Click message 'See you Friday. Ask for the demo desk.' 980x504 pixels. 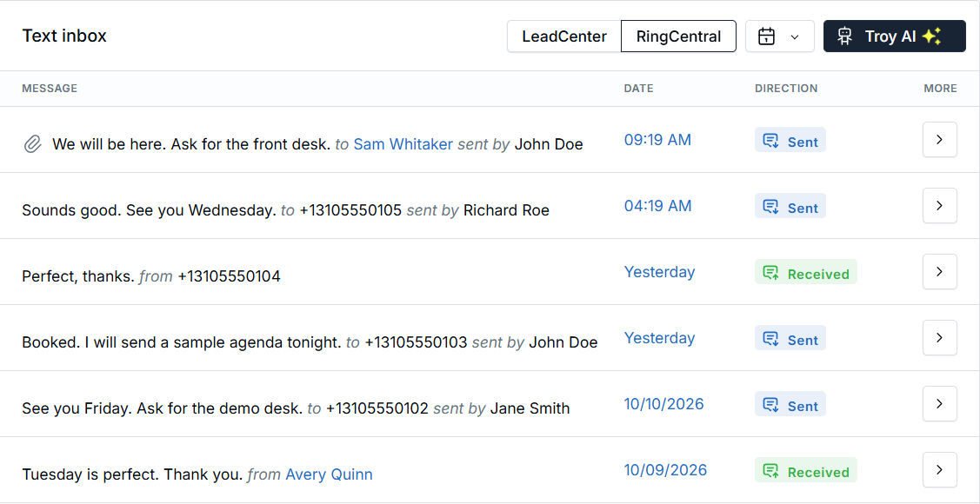[x=163, y=408]
